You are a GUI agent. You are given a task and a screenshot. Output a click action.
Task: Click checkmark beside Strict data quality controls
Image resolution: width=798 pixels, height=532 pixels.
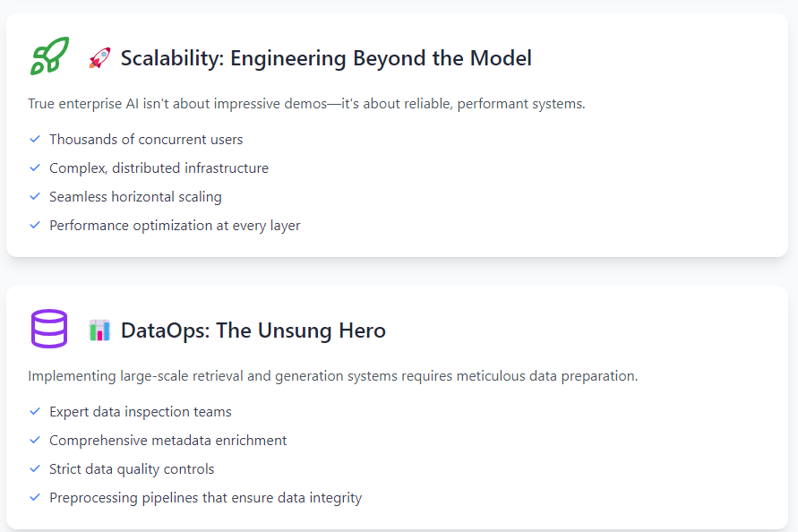click(x=35, y=468)
